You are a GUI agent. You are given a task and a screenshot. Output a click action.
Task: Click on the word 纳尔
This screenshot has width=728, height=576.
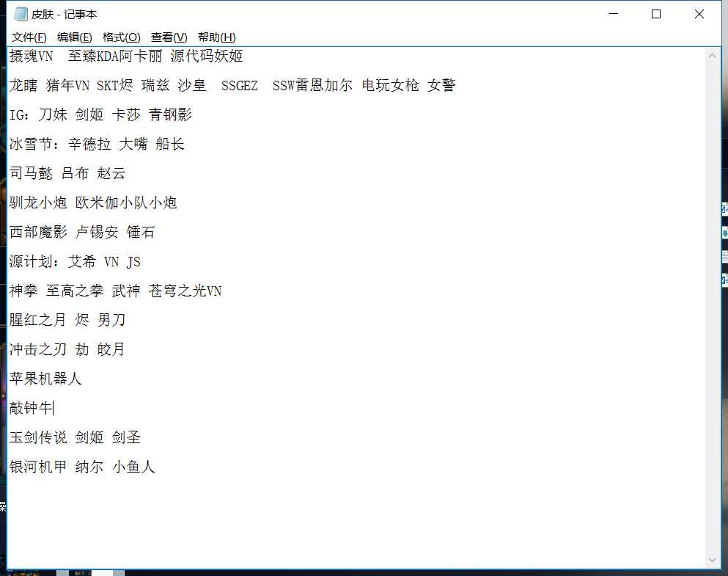89,467
